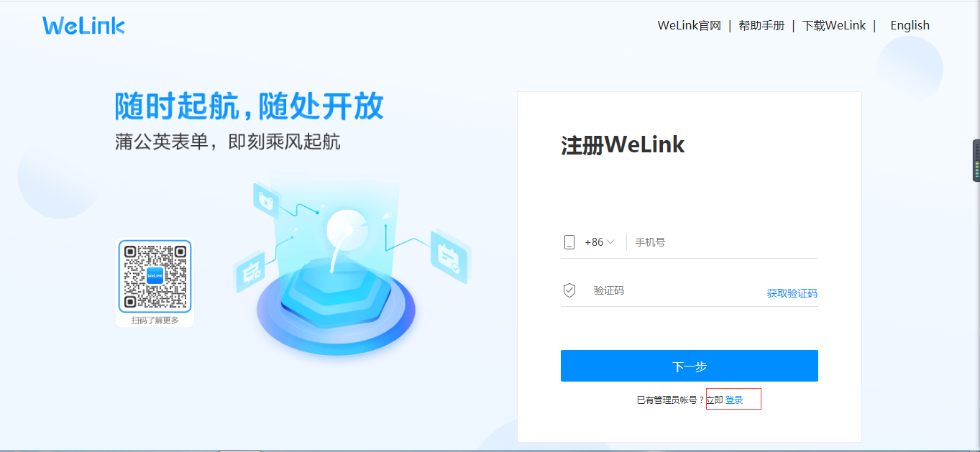Click the WeLink QR code image
This screenshot has width=980, height=452.
tap(155, 277)
